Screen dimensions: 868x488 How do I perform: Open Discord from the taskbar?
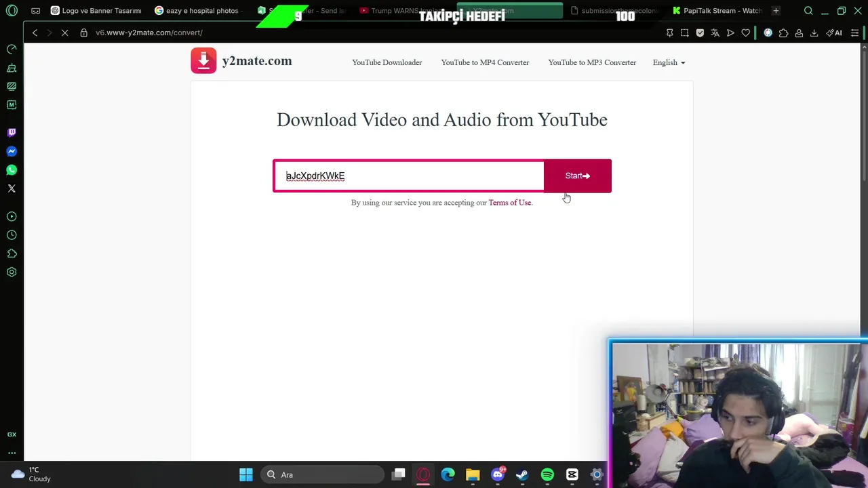click(x=498, y=474)
